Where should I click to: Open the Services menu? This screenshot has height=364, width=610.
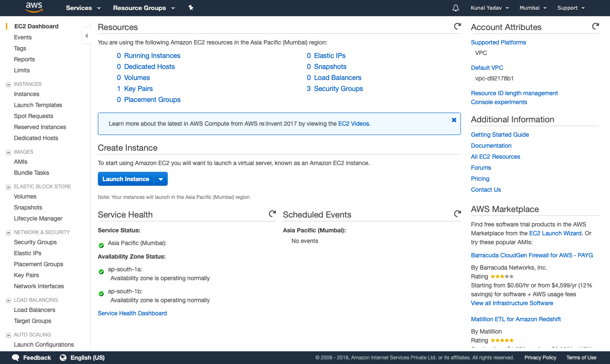[x=83, y=8]
